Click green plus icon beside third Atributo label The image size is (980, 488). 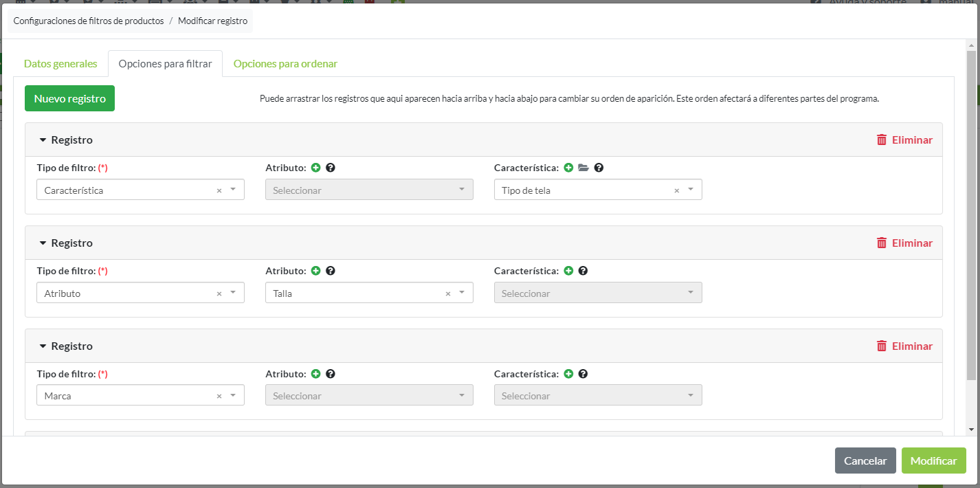(x=315, y=374)
